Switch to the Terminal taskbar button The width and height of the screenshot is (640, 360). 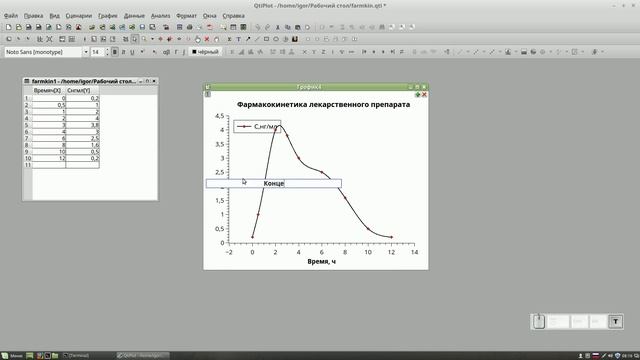pyautogui.click(x=76, y=356)
